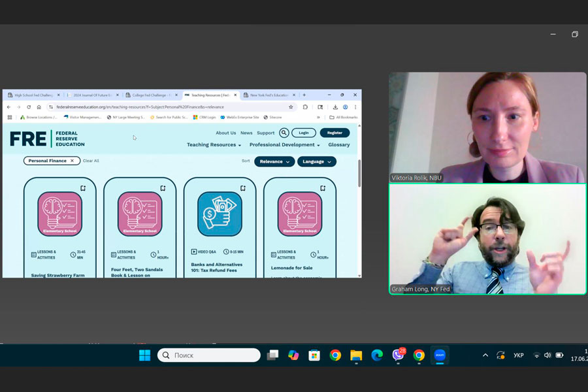The width and height of the screenshot is (588, 392).
Task: Remove the Personal Finance filter chip
Action: tap(73, 161)
